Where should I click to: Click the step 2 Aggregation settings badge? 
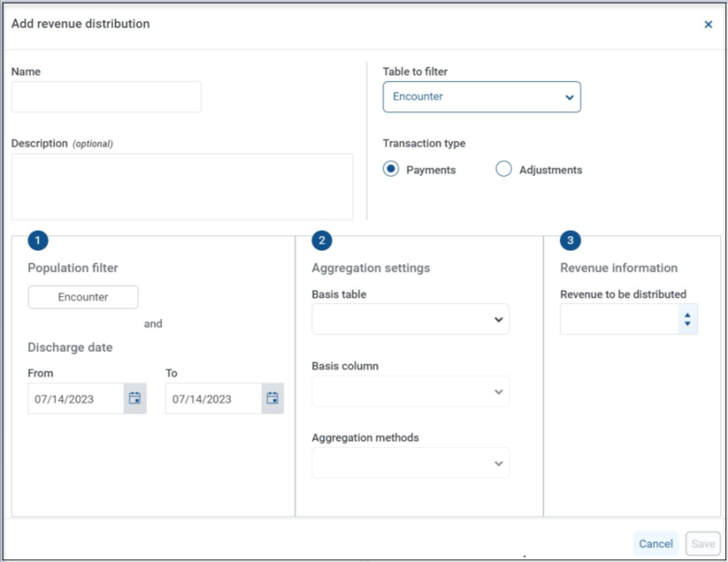pos(322,240)
